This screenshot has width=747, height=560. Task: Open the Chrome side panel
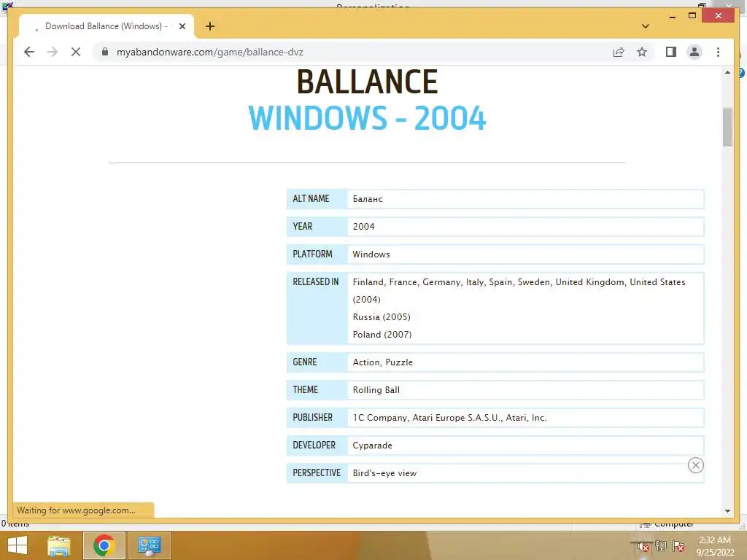click(x=671, y=52)
